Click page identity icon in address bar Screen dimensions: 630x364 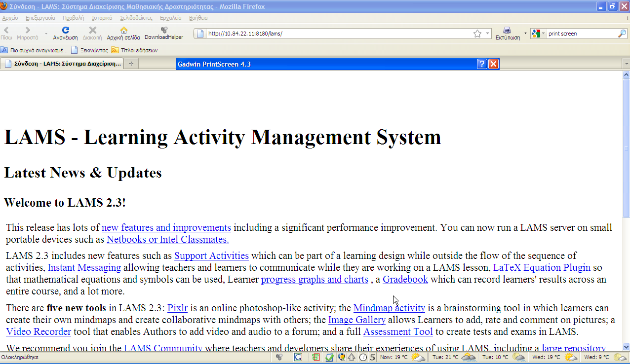[200, 34]
